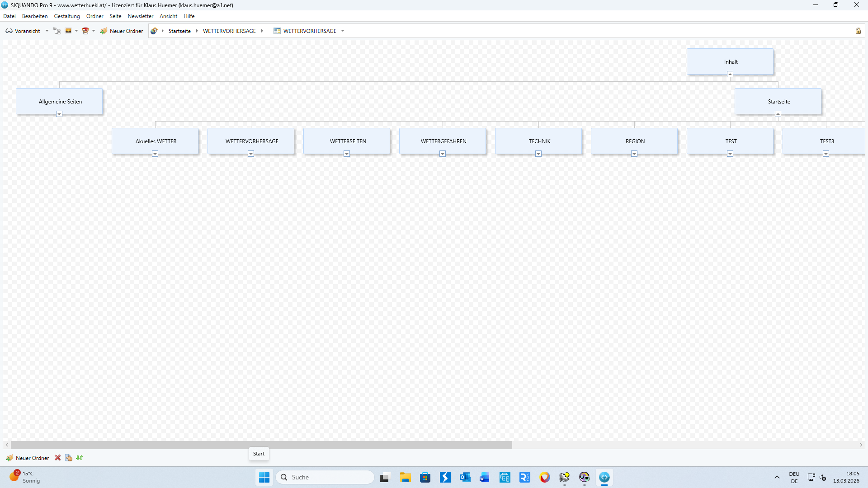The image size is (868, 488).
Task: Expand the WETTERGEFAHREN folder node
Action: [x=443, y=154]
